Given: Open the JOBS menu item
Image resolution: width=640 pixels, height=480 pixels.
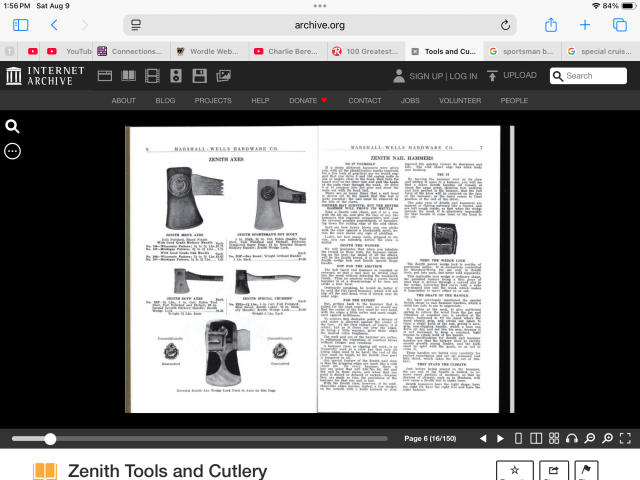Looking at the screenshot, I should coord(410,100).
